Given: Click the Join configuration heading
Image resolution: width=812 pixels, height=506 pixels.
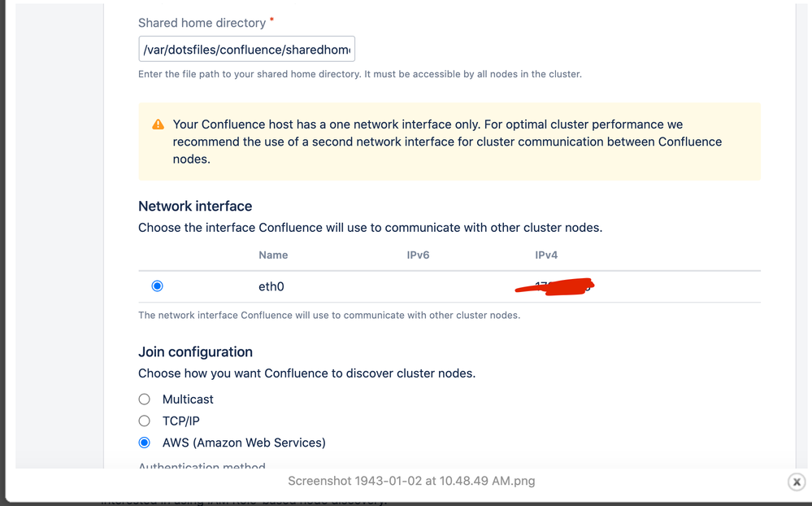Looking at the screenshot, I should click(195, 352).
